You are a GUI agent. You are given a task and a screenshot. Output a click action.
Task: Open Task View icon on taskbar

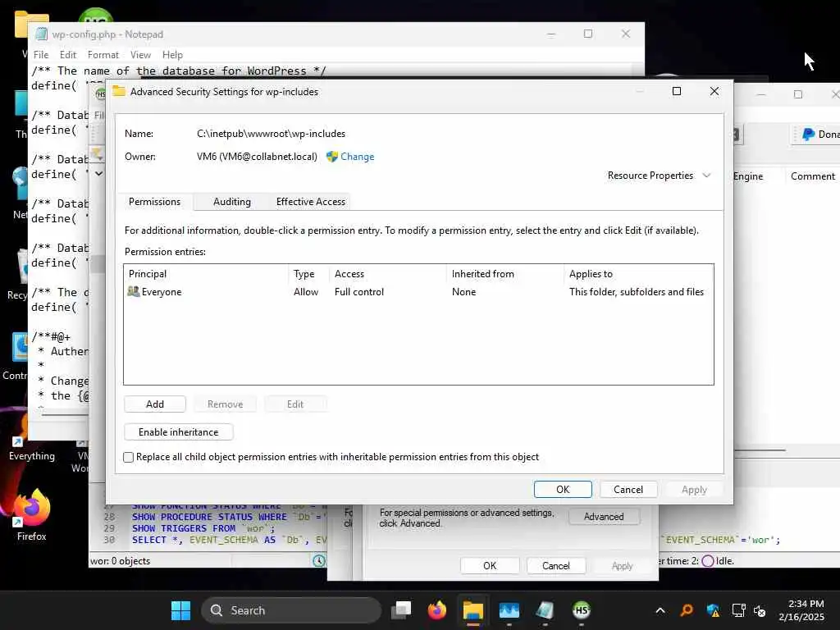[x=400, y=610]
